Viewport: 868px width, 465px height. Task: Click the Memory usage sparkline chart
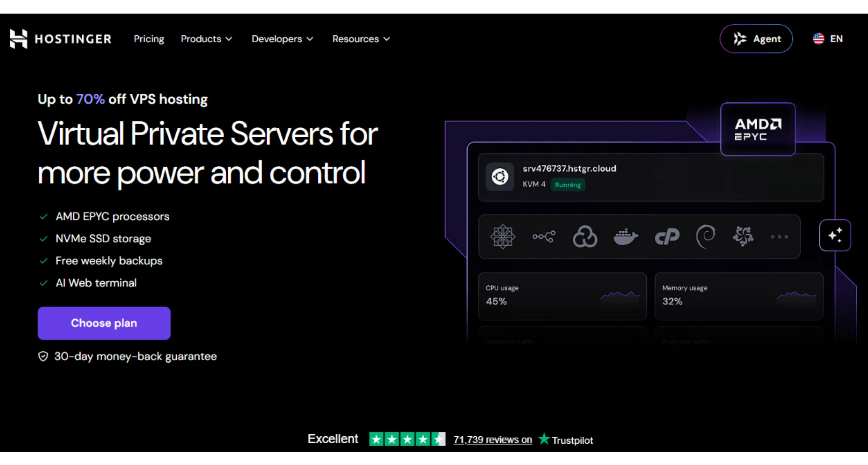[796, 296]
